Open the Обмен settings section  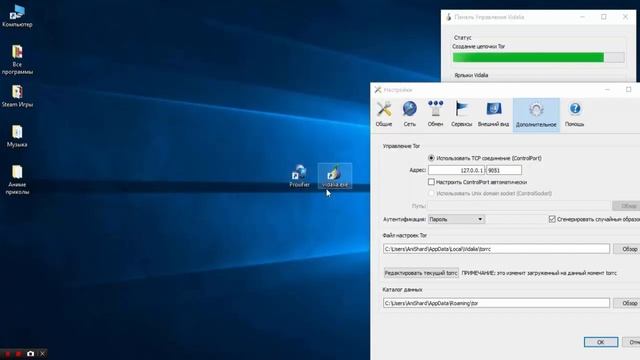[435, 114]
